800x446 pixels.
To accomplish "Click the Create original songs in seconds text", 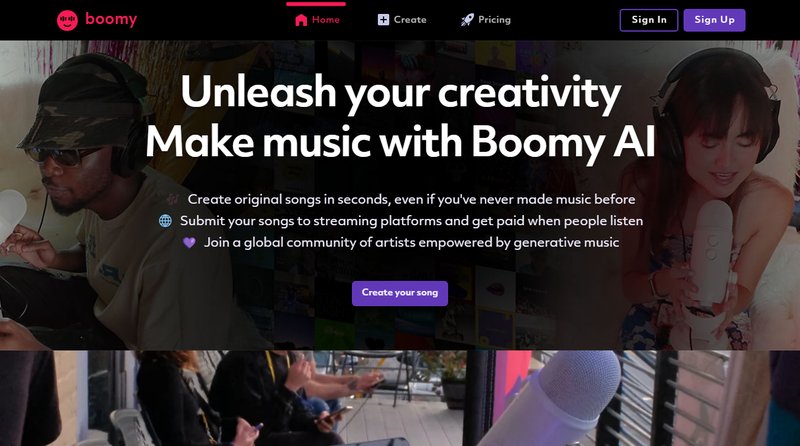I will (411, 199).
